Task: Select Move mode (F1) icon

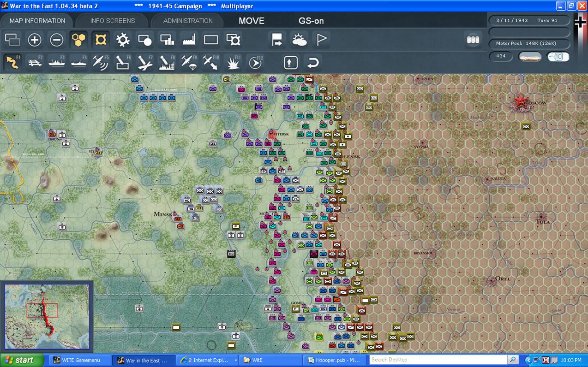Action: tap(12, 62)
